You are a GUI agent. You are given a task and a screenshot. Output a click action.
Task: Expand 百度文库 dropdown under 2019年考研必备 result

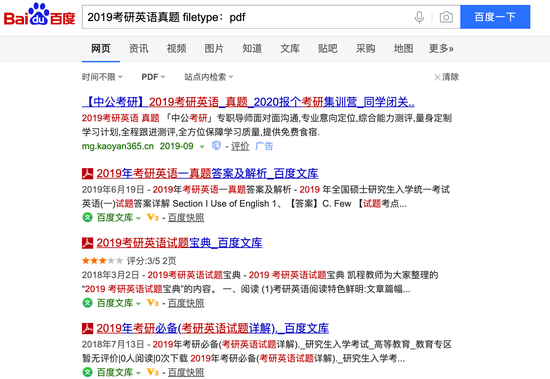pos(139,373)
